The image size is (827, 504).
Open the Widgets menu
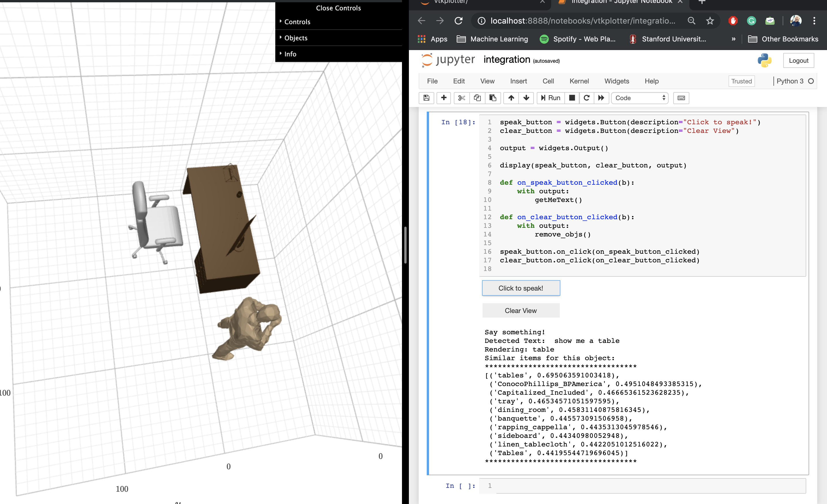pyautogui.click(x=617, y=81)
